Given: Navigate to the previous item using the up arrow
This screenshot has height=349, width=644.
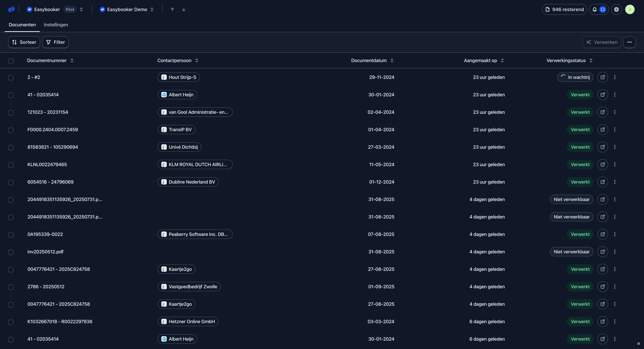Looking at the screenshot, I should (172, 10).
